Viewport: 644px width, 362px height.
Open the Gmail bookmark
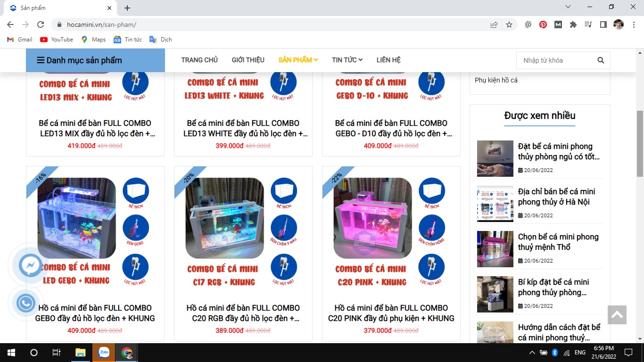pos(20,40)
